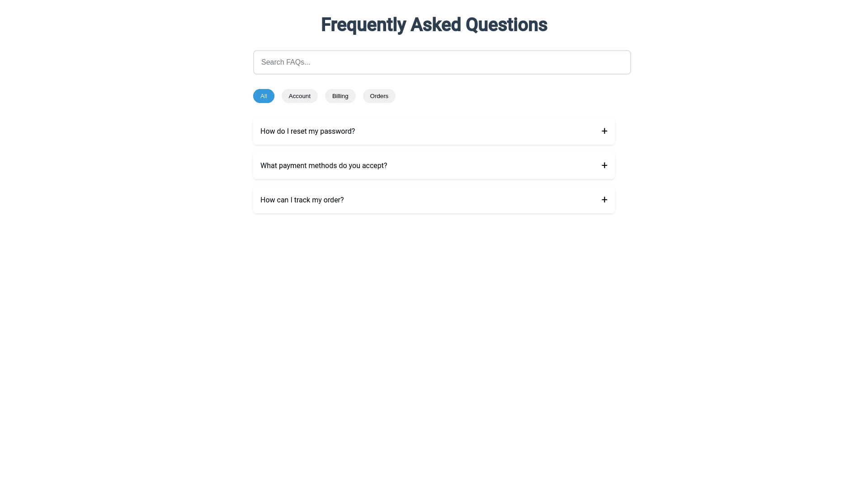Toggle the Account pill button
Screen dimensions: 868x488
(x=299, y=96)
